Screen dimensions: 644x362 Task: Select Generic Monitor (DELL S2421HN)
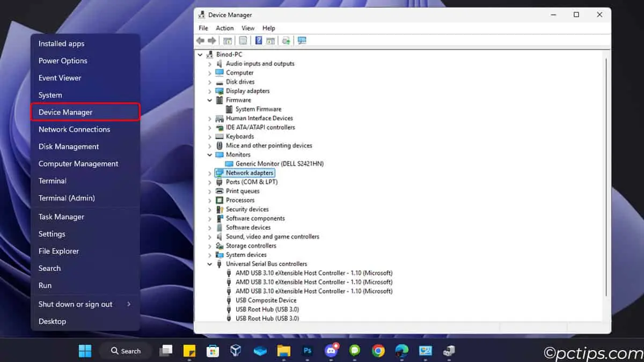[x=280, y=164]
